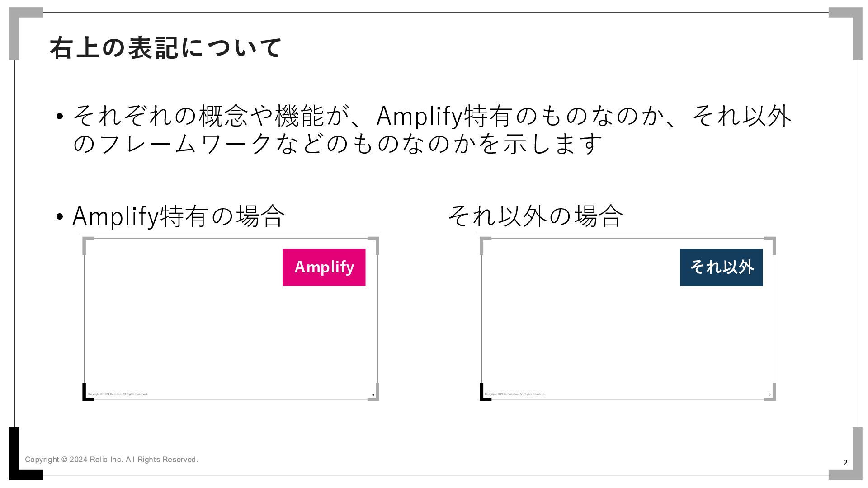868x488 pixels.
Task: Click the top-right gray bracket of right thumbnail
Action: [x=772, y=244]
